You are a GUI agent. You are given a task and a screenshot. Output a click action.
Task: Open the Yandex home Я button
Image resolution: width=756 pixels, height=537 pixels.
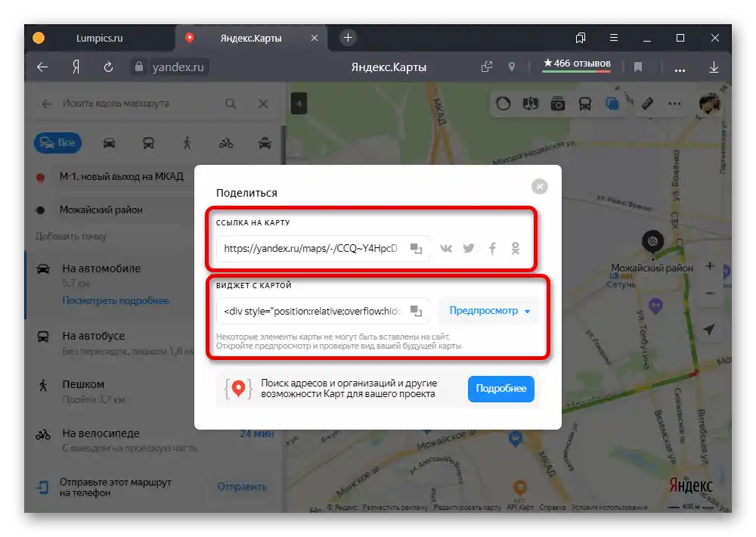[x=76, y=67]
